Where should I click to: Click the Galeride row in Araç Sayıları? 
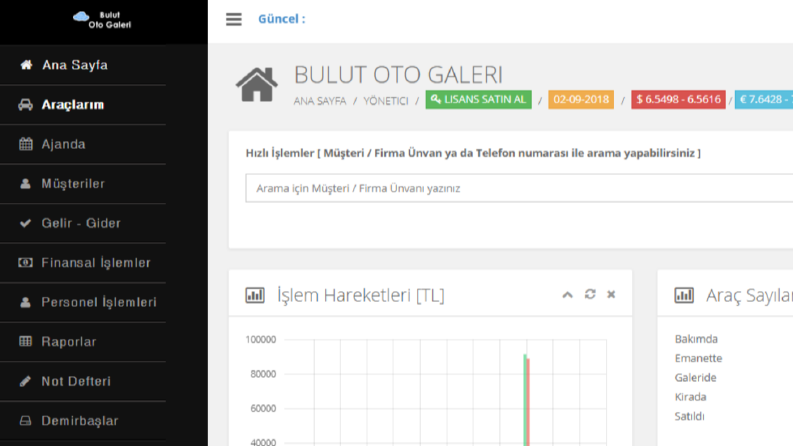[695, 377]
